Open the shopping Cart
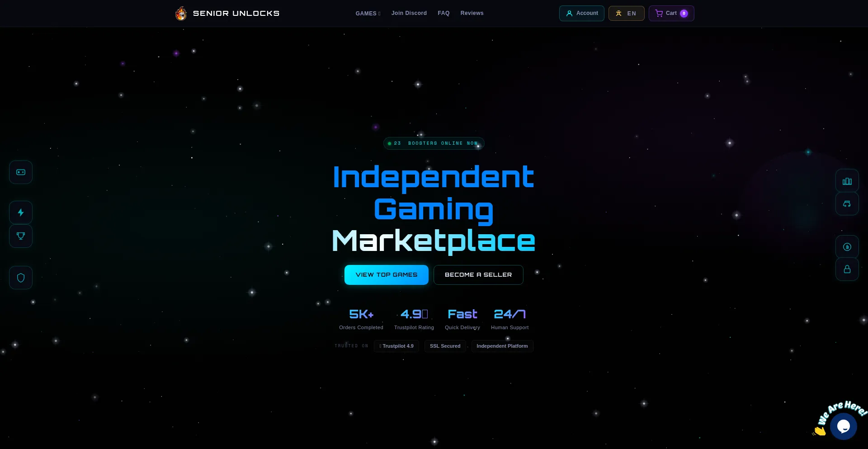Image resolution: width=868 pixels, height=449 pixels. coord(671,13)
